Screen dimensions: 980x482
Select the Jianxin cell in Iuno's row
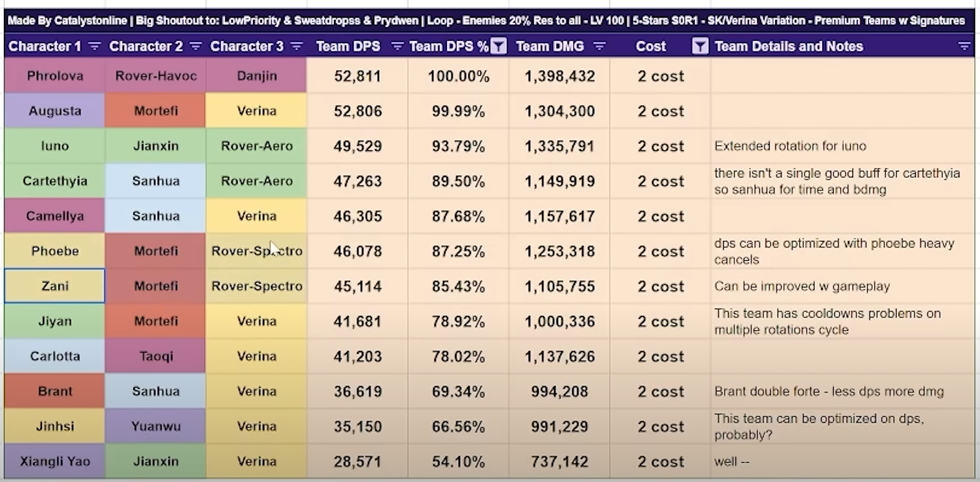(155, 146)
